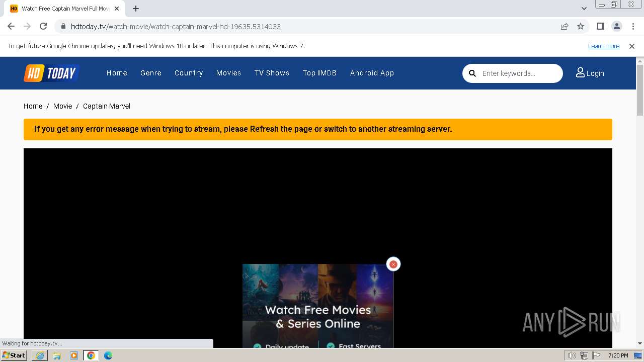Click the search magnifier icon
The image size is (644, 362).
472,73
